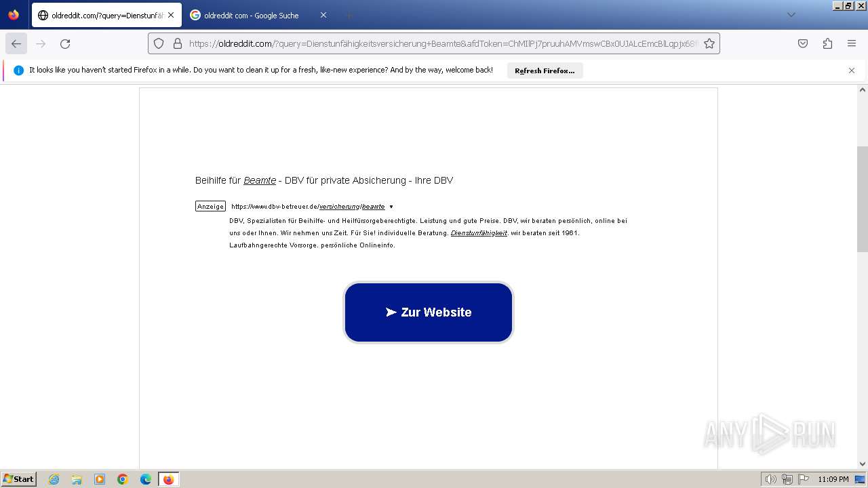Open the media player taskbar icon
This screenshot has height=488, width=868.
click(x=100, y=479)
